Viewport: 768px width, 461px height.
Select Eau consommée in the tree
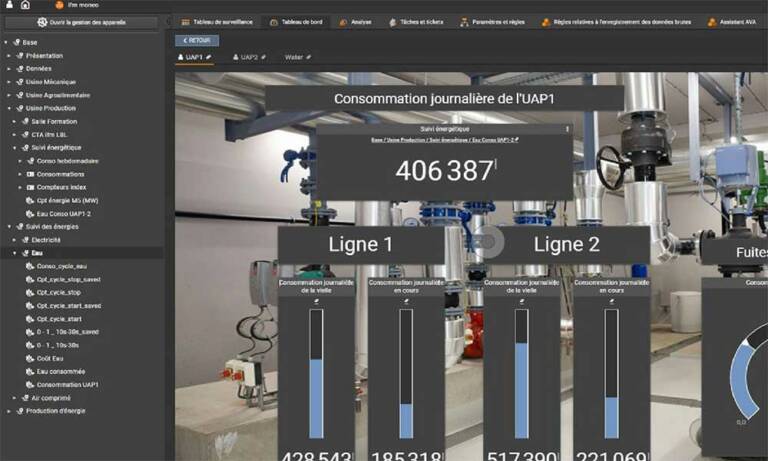point(61,371)
